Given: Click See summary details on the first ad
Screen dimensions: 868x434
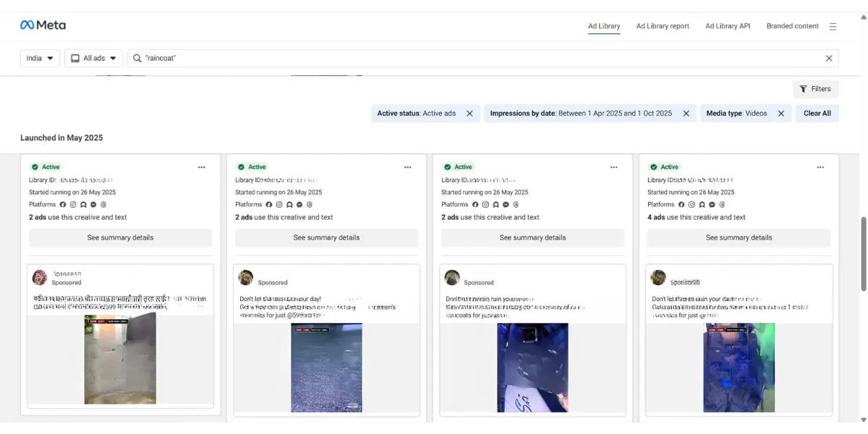Looking at the screenshot, I should 120,237.
